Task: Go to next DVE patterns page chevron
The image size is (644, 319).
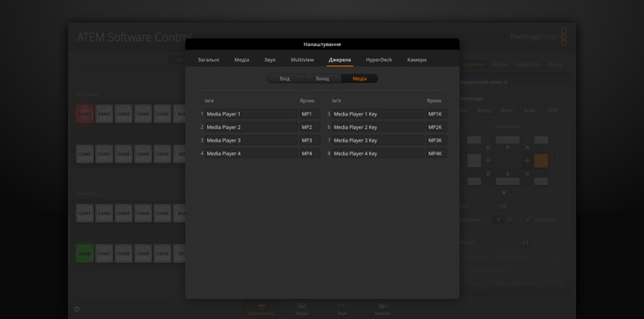Action: point(558,157)
